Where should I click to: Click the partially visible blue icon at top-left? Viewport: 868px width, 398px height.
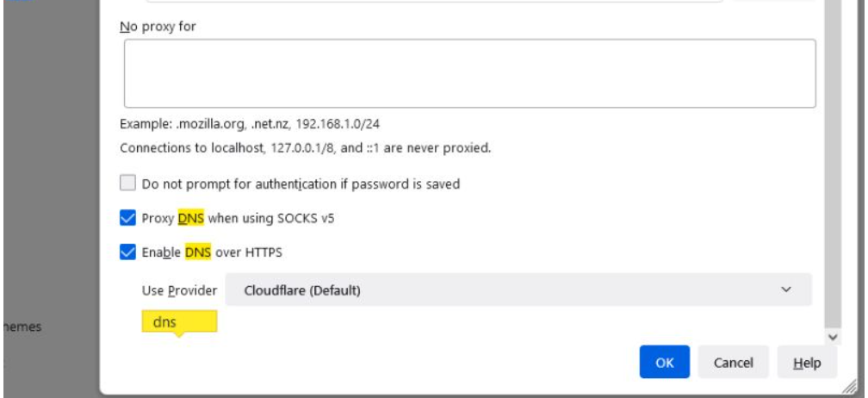click(x=19, y=3)
